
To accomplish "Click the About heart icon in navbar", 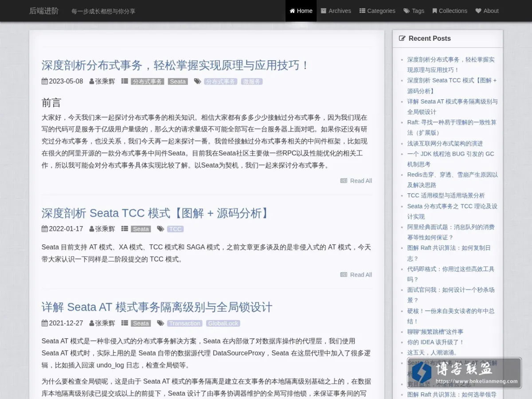I will [x=478, y=11].
